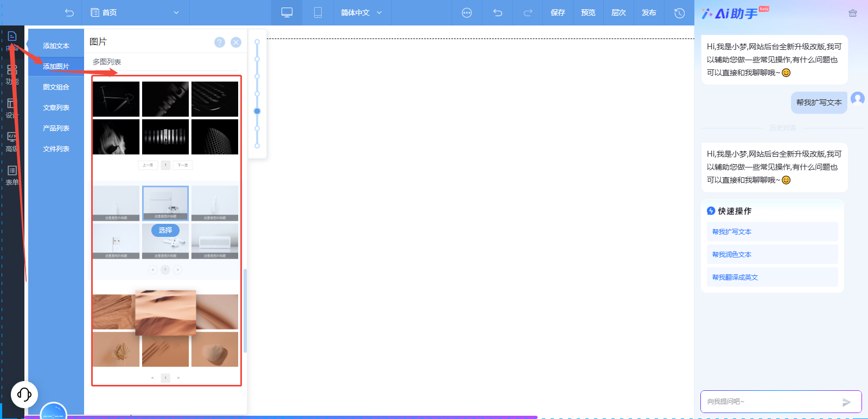Screen dimensions: 868x419
Task: Click 发布 in the toolbar
Action: click(649, 12)
